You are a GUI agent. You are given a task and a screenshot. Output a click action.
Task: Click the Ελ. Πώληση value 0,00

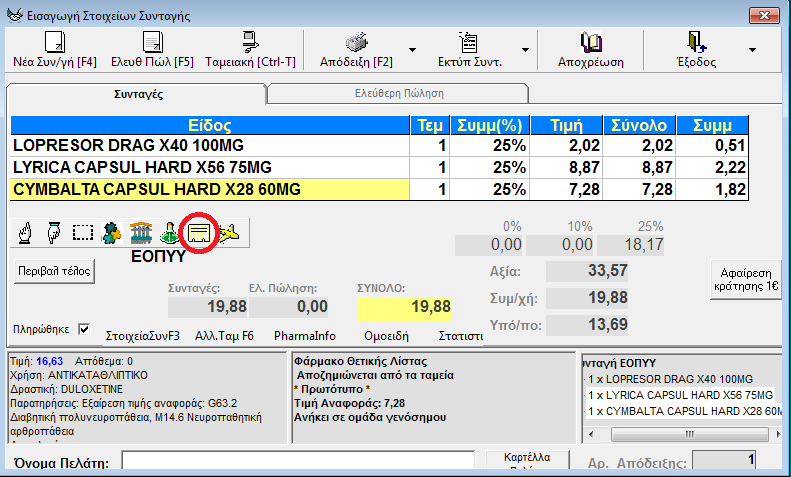pos(289,307)
